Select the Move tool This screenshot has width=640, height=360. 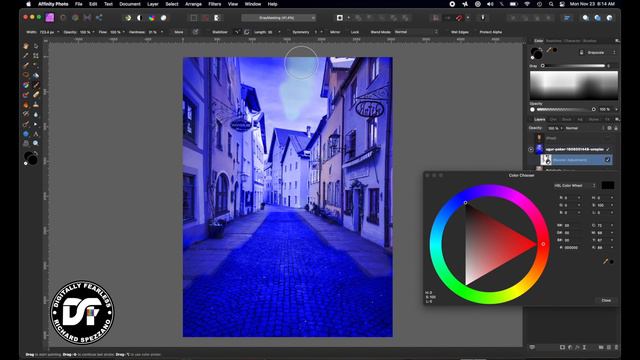tap(36, 46)
